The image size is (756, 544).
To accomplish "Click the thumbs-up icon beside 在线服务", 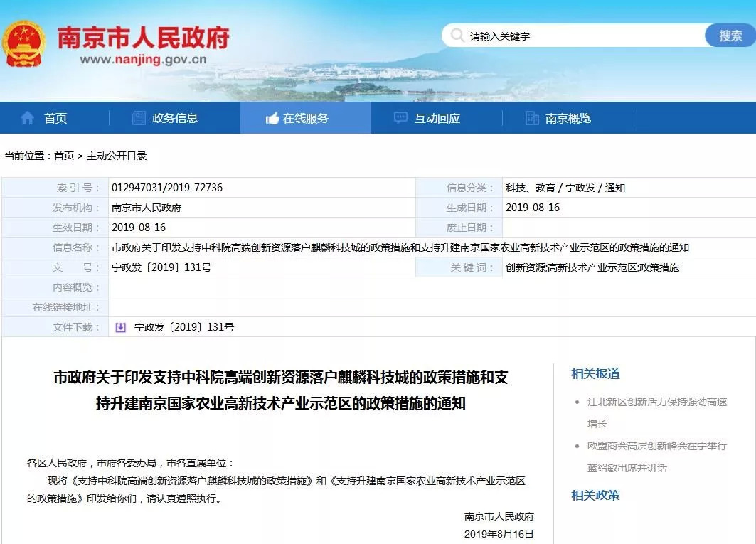I will (x=272, y=119).
